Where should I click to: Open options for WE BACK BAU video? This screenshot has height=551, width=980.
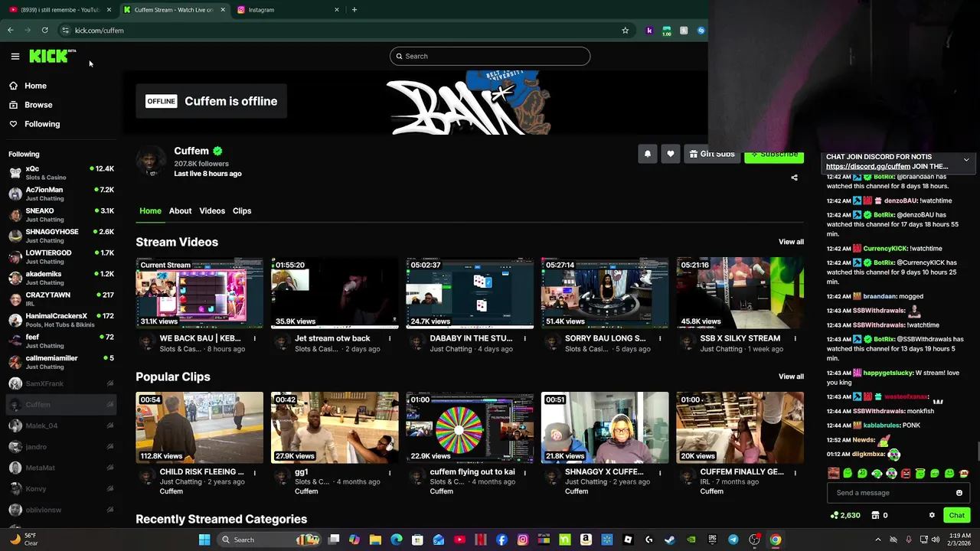click(x=255, y=338)
